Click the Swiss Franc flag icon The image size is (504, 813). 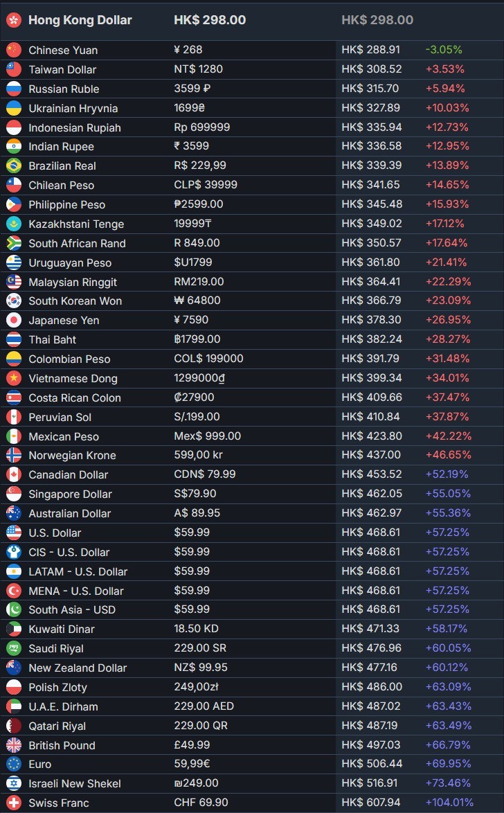14,803
